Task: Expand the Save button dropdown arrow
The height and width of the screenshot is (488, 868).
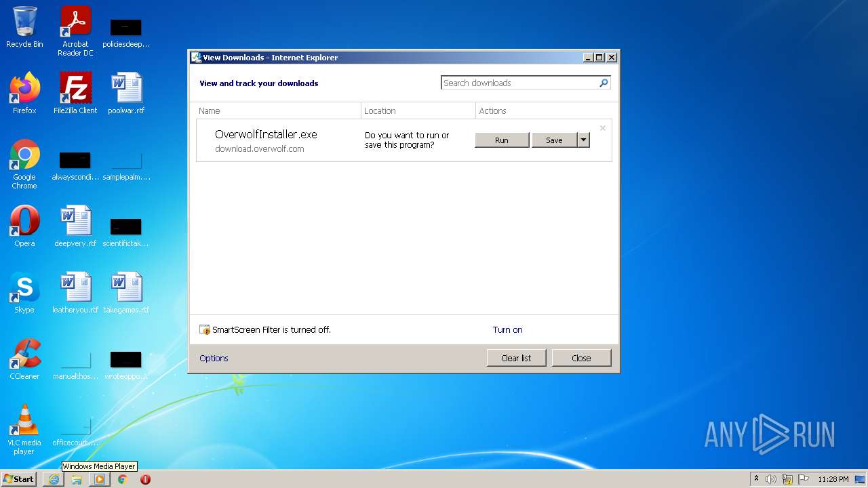Action: pyautogui.click(x=583, y=140)
